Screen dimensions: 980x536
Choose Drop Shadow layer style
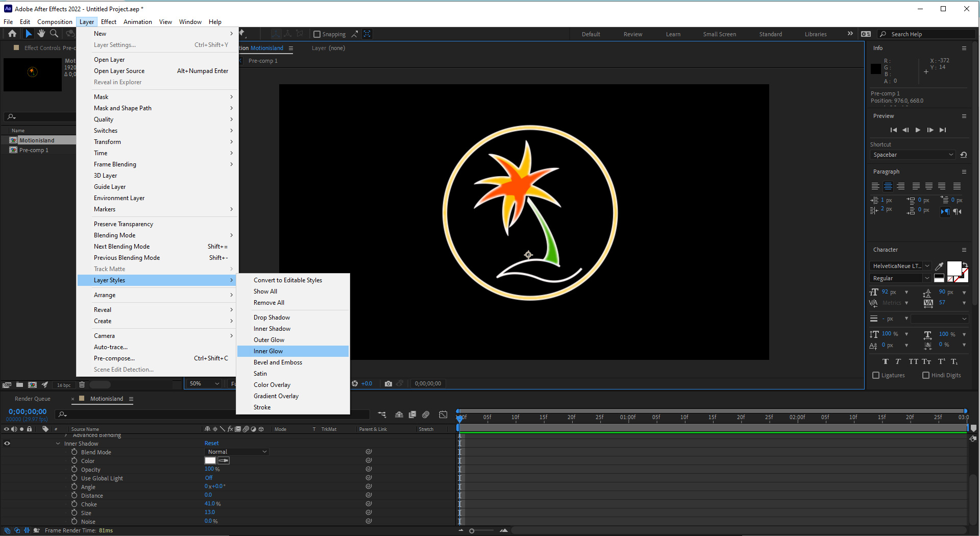tap(293, 318)
